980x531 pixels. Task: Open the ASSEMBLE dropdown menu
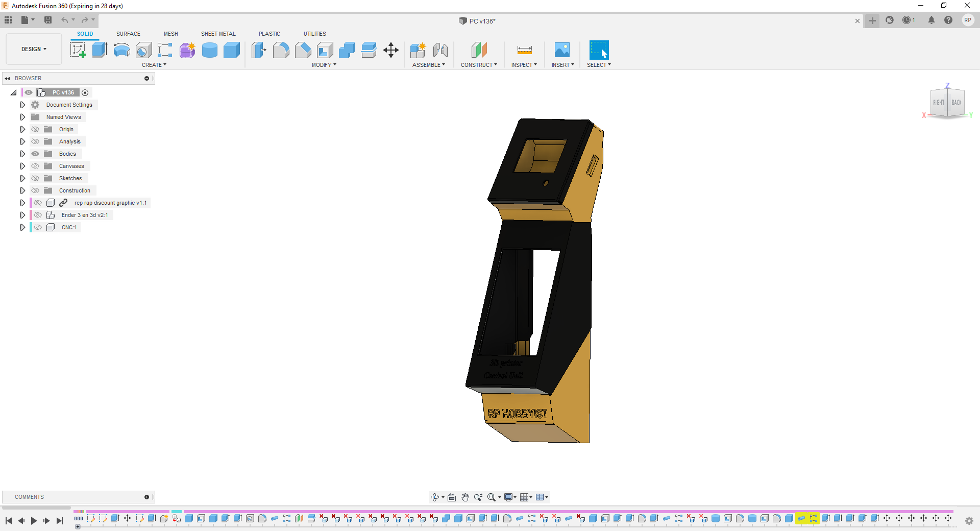[429, 65]
